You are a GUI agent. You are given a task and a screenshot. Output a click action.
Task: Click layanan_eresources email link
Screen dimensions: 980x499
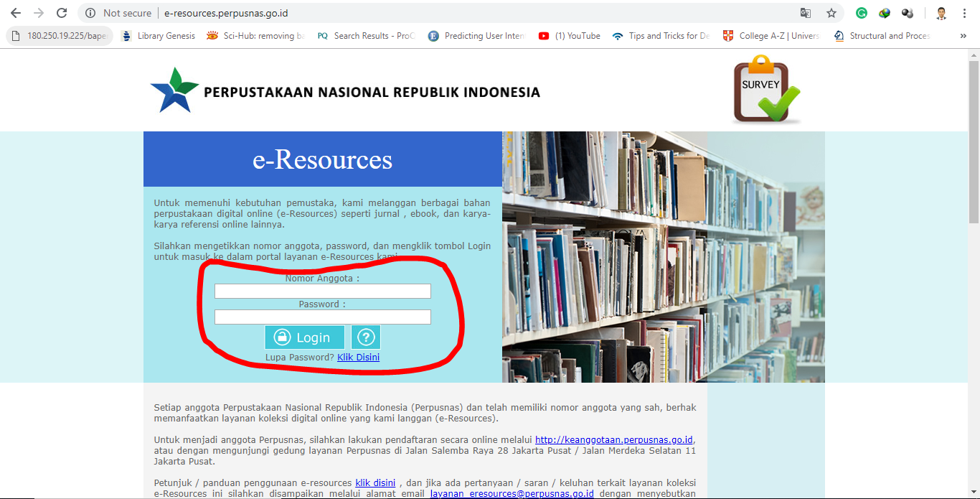coord(512,493)
